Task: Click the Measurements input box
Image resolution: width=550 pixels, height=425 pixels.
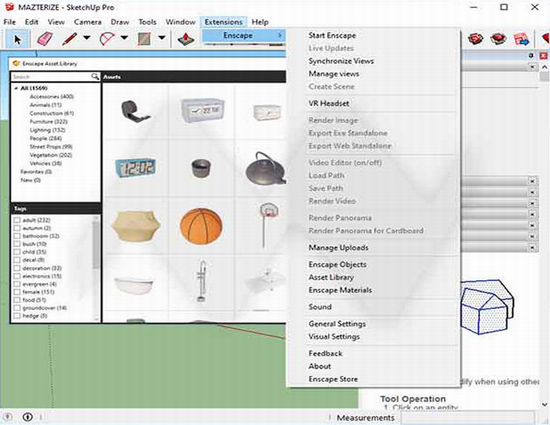Action: (468, 418)
